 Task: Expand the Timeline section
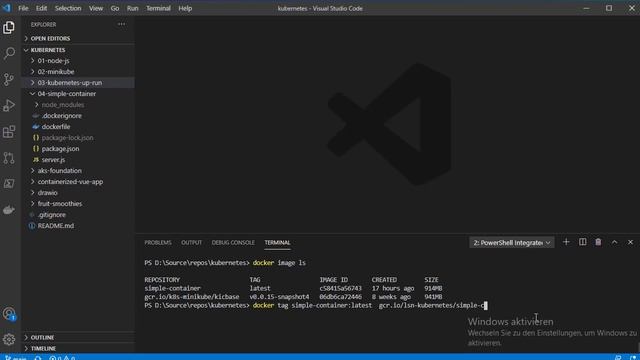[78, 349]
